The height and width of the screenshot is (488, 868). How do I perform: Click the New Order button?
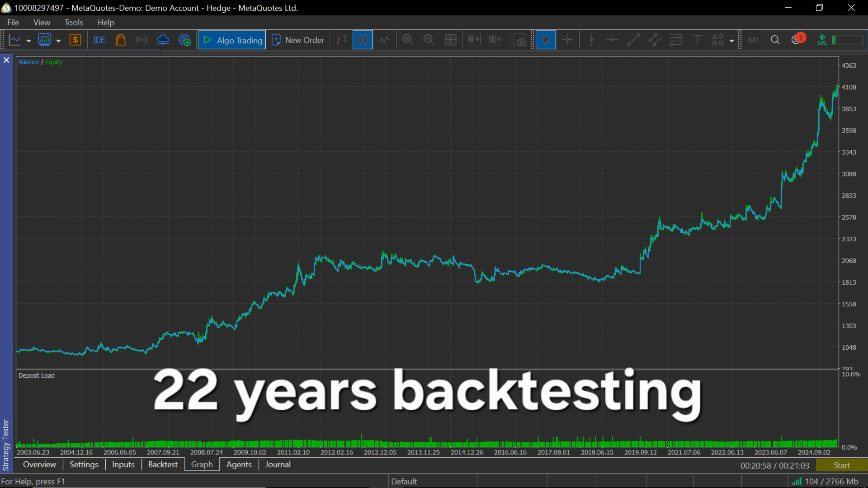click(x=298, y=40)
